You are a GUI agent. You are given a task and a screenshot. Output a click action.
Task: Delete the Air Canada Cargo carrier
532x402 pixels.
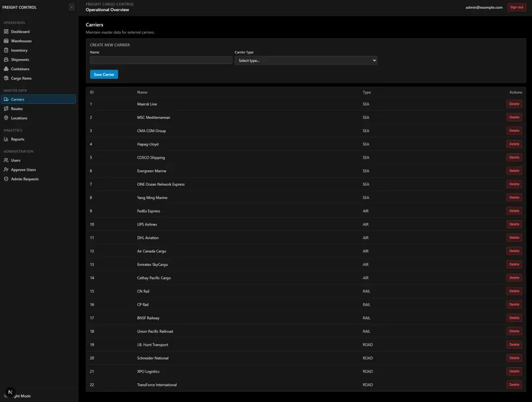pos(514,251)
